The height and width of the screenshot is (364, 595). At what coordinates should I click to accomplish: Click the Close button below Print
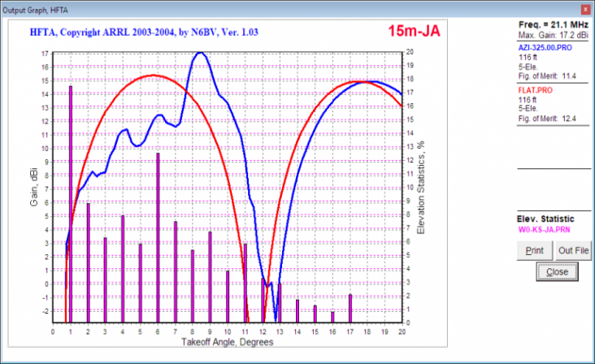point(558,272)
